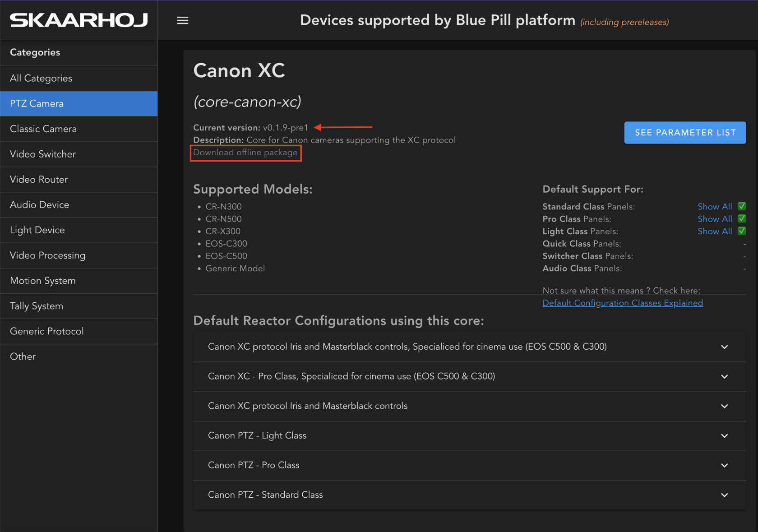The image size is (758, 532).
Task: Click the Generic Model entry
Action: pyautogui.click(x=235, y=268)
